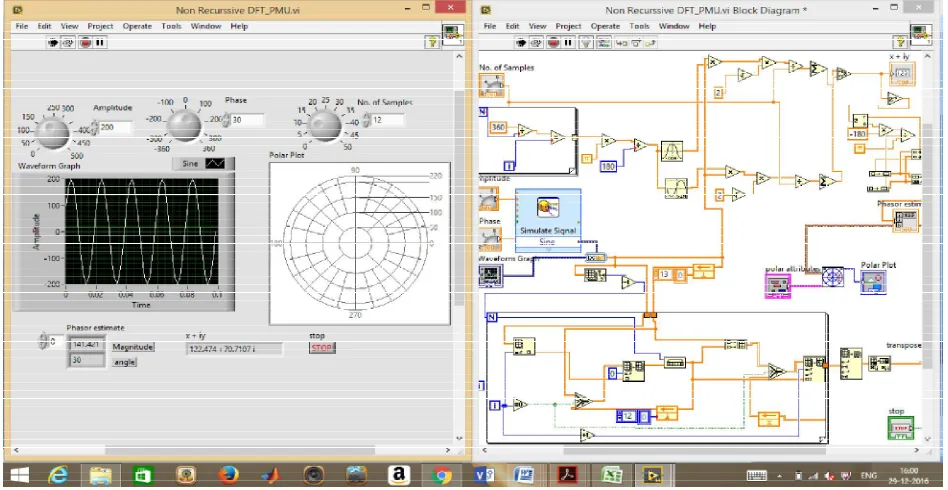
Task: Select the stop terminal in block diagram
Action: 901,428
